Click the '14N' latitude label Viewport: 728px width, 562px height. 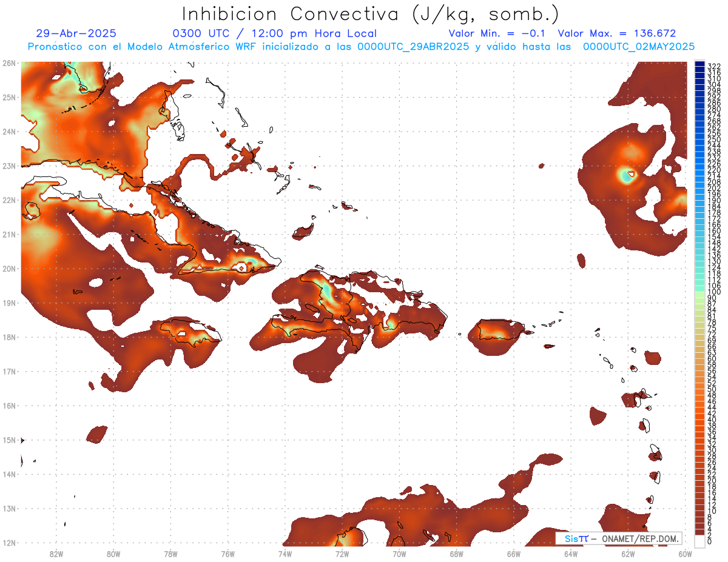[x=8, y=474]
